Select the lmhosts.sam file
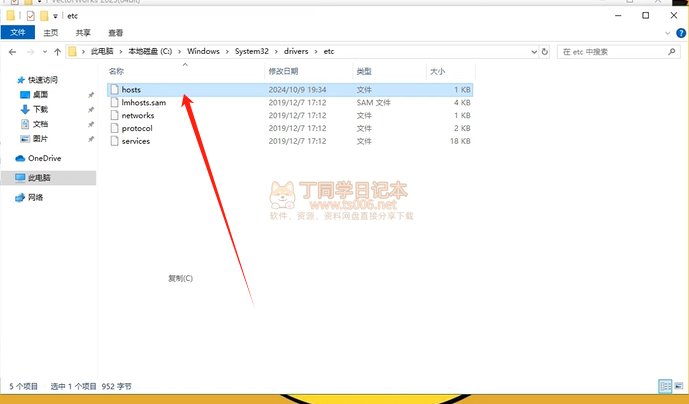Image resolution: width=689 pixels, height=404 pixels. pos(290,102)
